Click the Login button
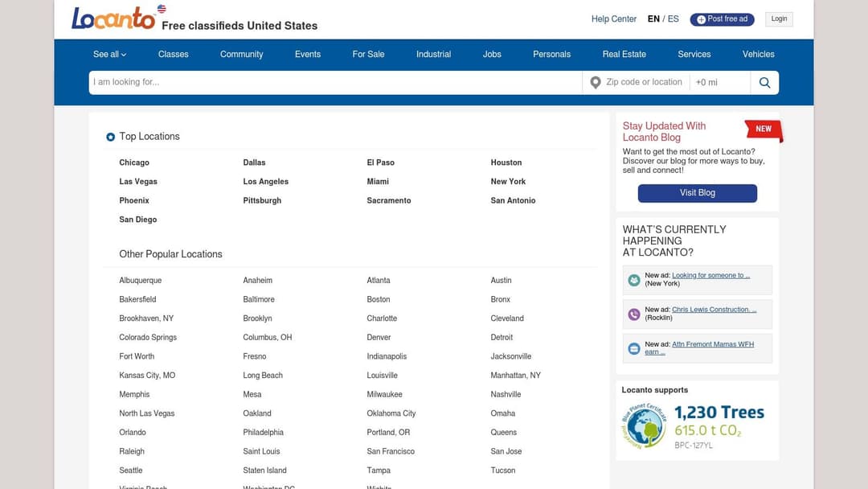The height and width of the screenshot is (489, 868). click(x=779, y=18)
